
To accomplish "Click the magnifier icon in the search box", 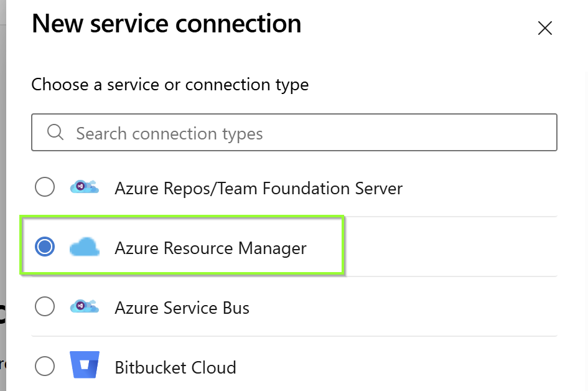I will [55, 133].
